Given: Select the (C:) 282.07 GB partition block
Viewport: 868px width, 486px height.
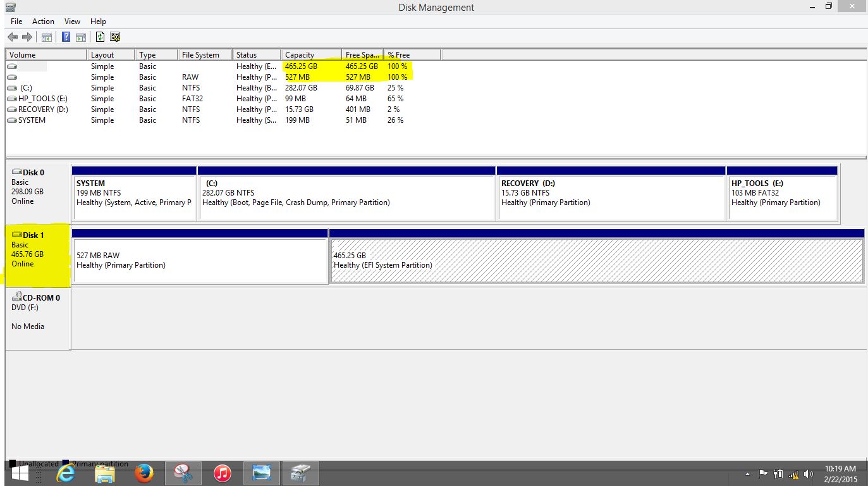Looking at the screenshot, I should pyautogui.click(x=346, y=194).
